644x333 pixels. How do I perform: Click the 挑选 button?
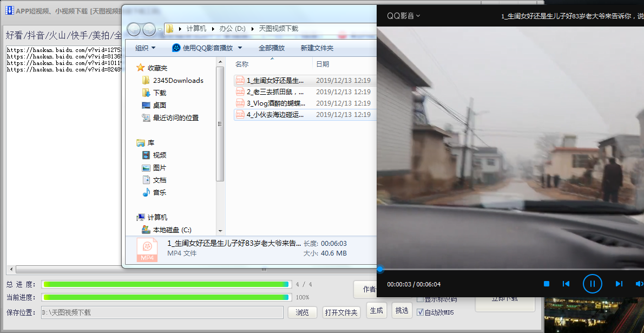click(402, 310)
